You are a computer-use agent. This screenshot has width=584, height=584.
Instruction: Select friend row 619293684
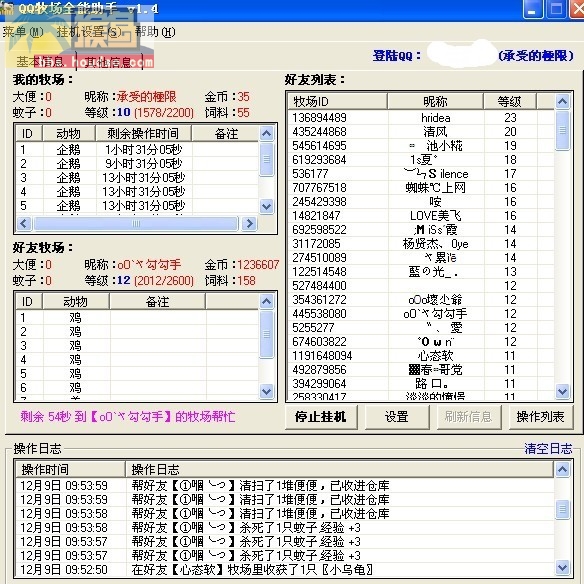tap(421, 160)
